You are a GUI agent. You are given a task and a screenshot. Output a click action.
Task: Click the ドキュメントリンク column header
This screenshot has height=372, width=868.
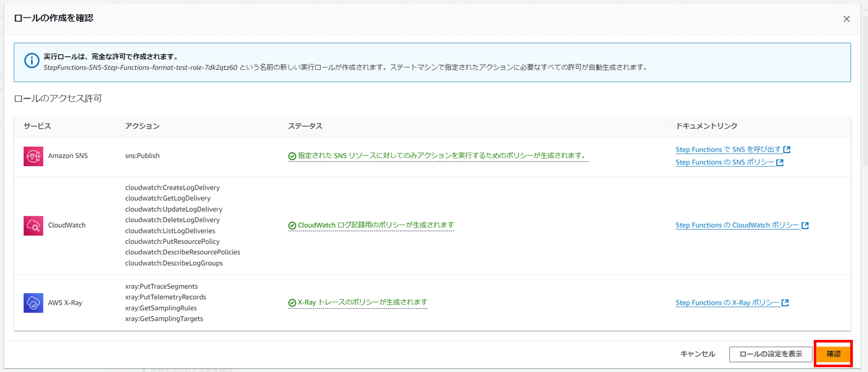[x=707, y=126]
